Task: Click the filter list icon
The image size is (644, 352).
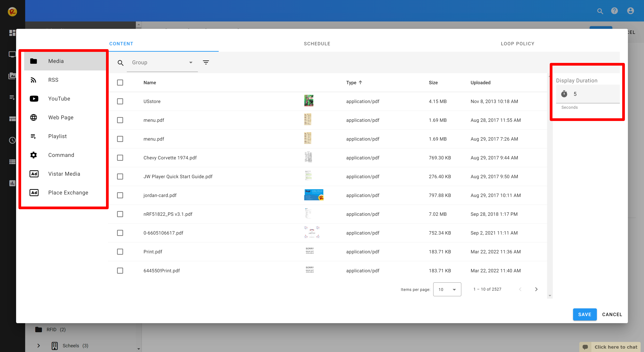Action: point(206,62)
